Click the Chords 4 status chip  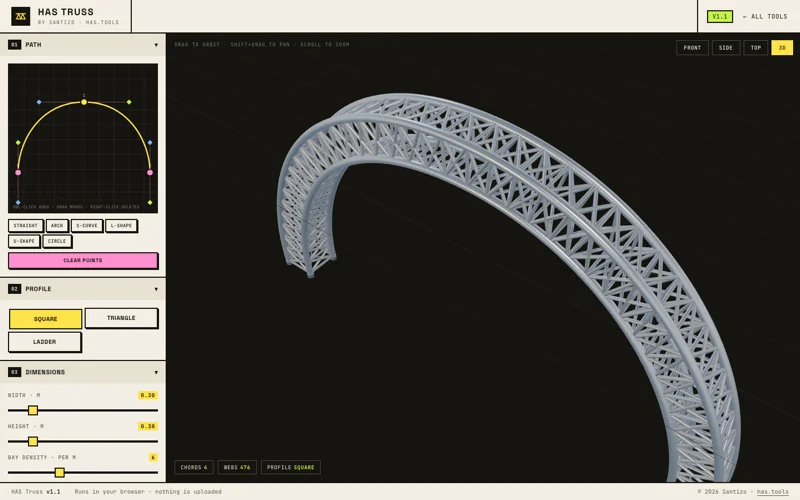click(x=194, y=467)
